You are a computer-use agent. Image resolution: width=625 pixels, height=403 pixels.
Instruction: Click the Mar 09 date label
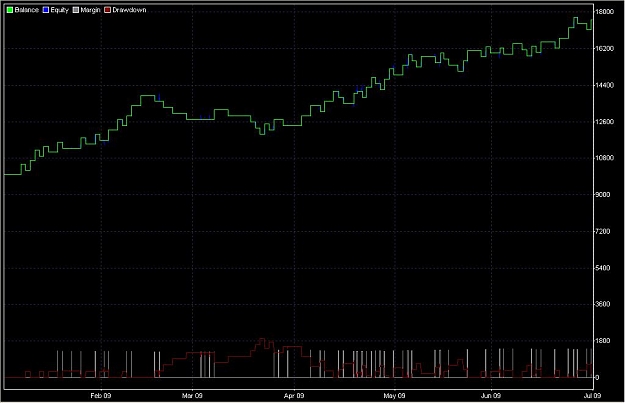click(x=192, y=395)
